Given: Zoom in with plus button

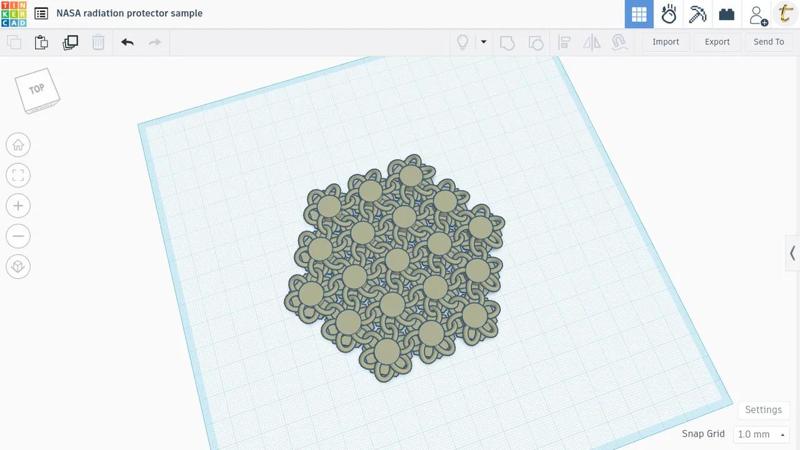Looking at the screenshot, I should [18, 206].
